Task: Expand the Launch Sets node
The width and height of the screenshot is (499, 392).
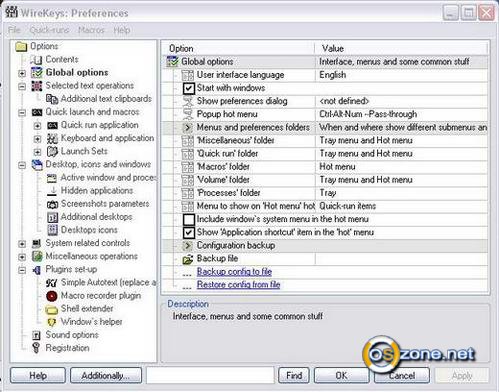Action: 37,152
